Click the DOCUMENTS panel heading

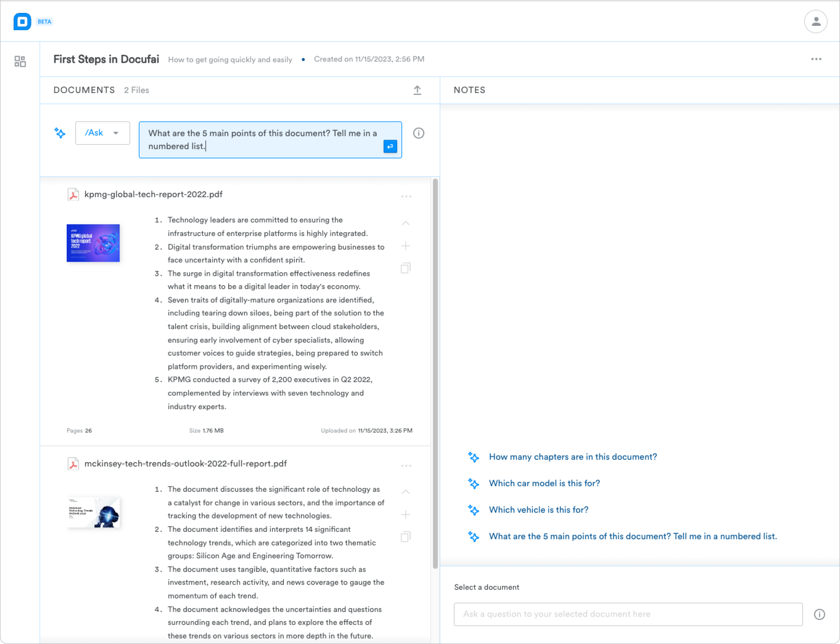pos(84,90)
